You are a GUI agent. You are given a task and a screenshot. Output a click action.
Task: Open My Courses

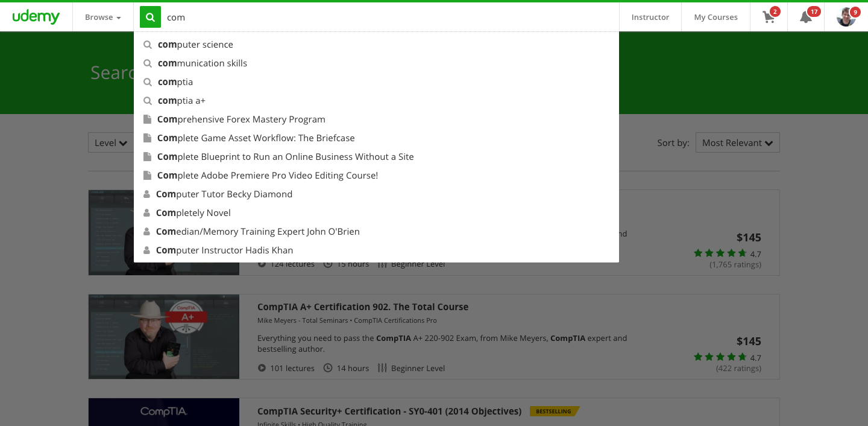point(715,17)
